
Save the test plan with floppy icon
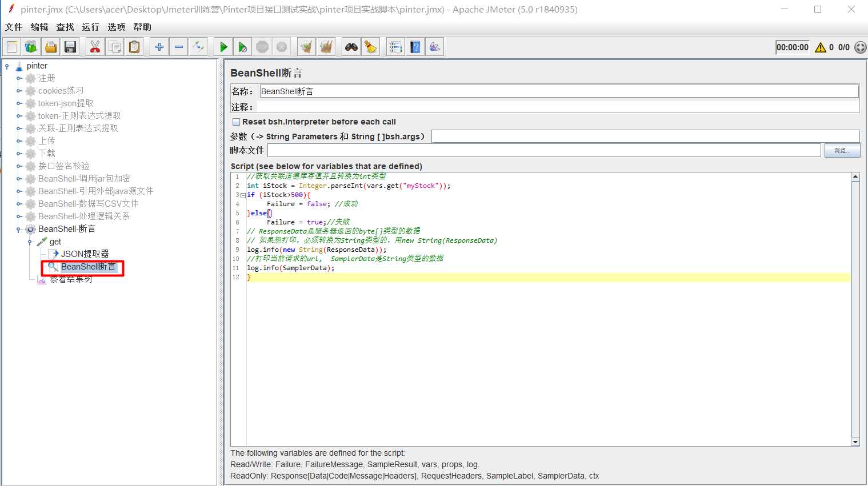point(70,47)
